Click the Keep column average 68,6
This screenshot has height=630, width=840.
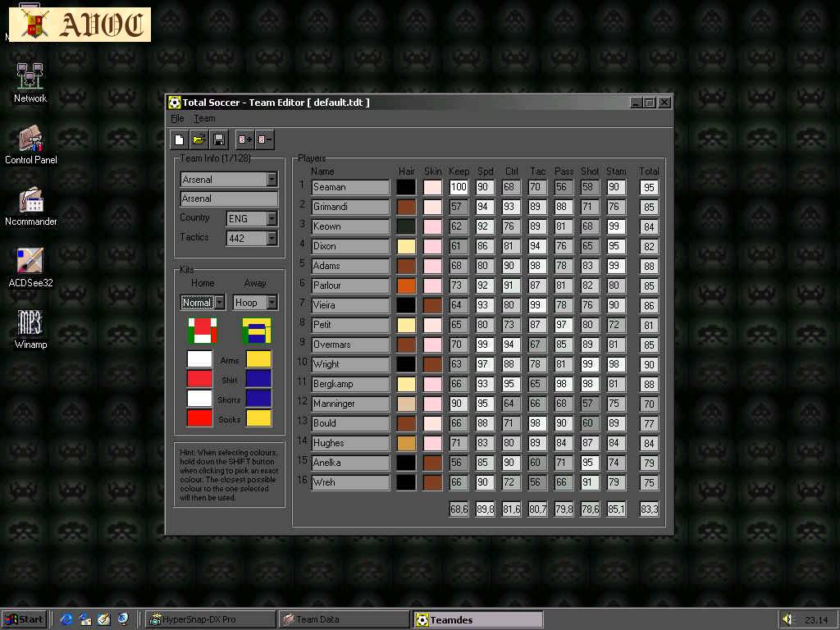[459, 509]
